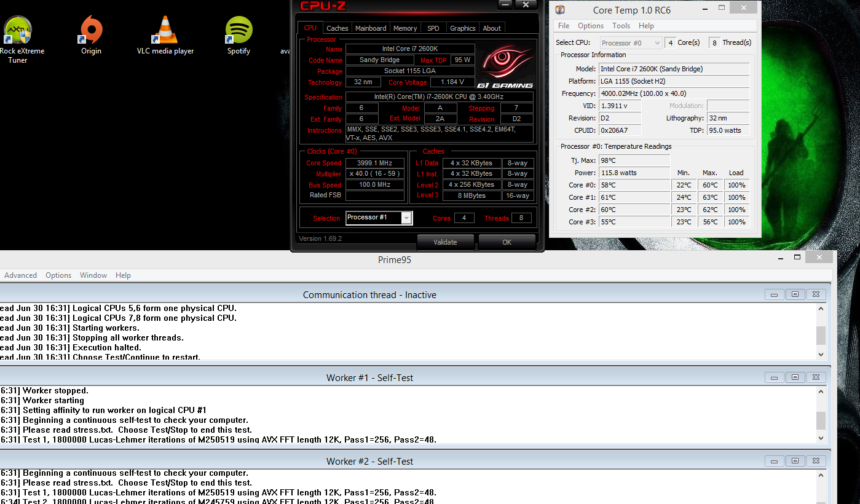Minimize the CPU-Z window

[x=505, y=4]
